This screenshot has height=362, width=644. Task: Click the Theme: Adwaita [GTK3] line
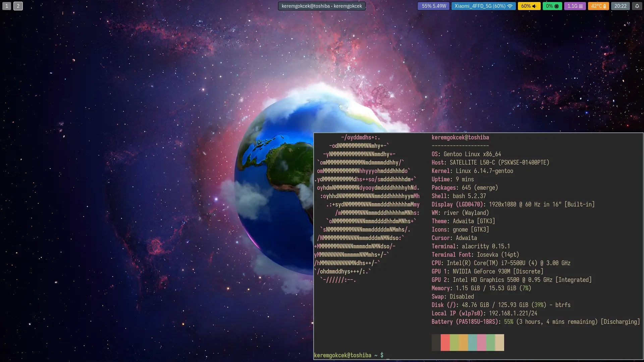[463, 221]
